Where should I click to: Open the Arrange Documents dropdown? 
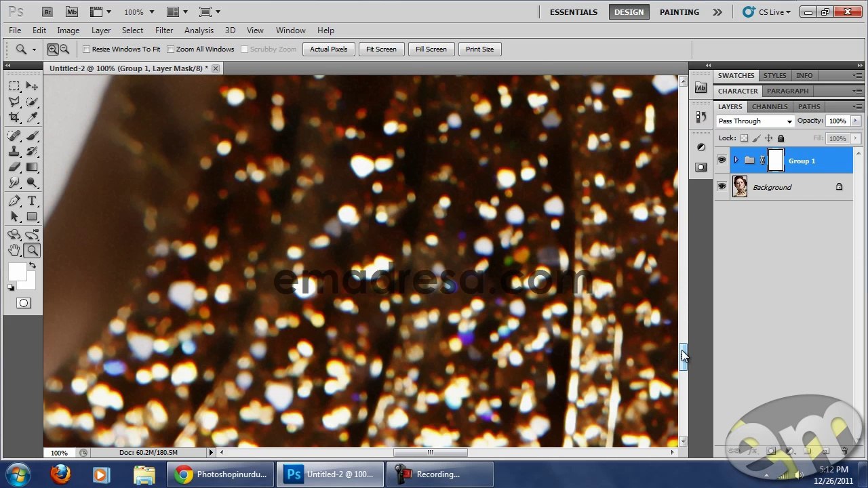[177, 12]
